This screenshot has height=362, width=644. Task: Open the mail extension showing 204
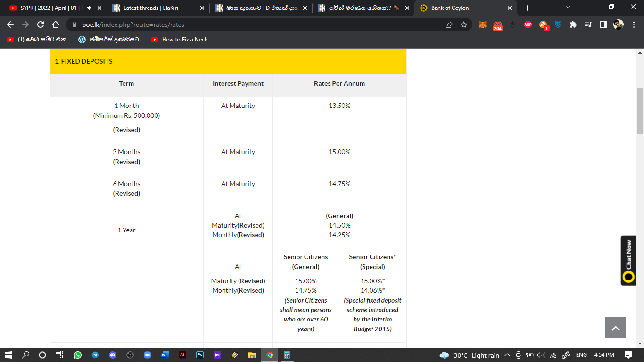tap(498, 25)
